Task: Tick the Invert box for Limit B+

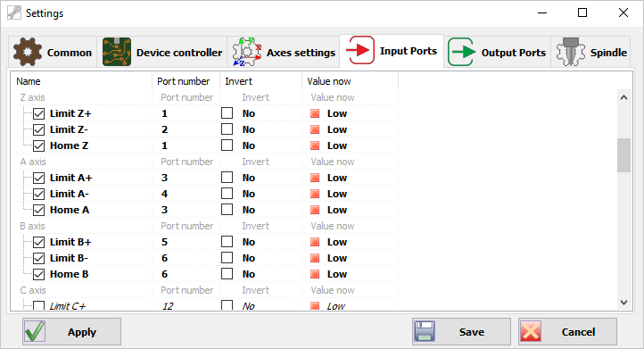Action: pos(227,241)
